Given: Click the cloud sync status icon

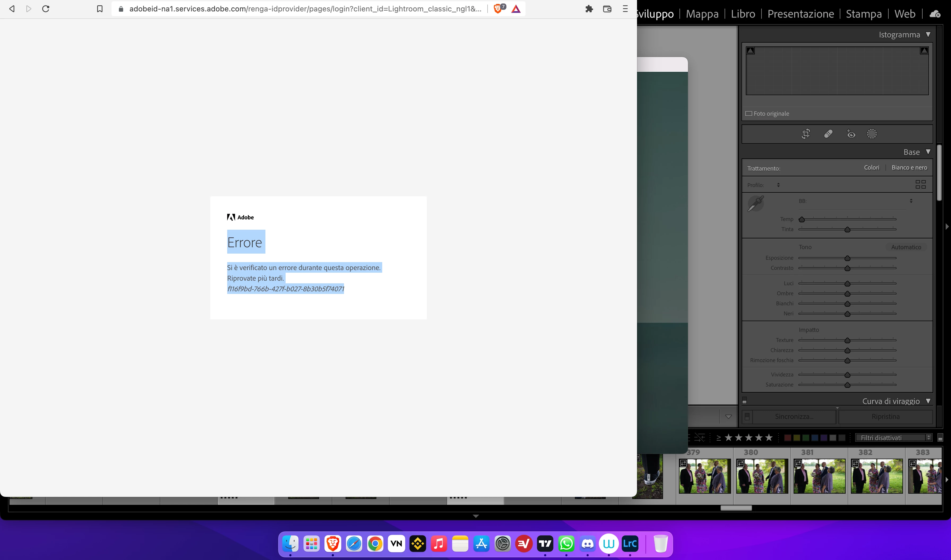Looking at the screenshot, I should 935,14.
